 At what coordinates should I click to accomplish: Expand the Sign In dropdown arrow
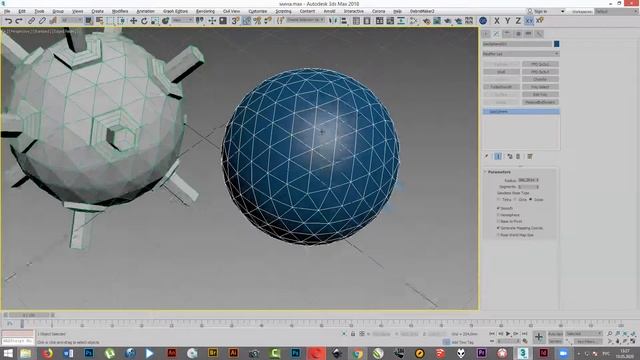(562, 11)
